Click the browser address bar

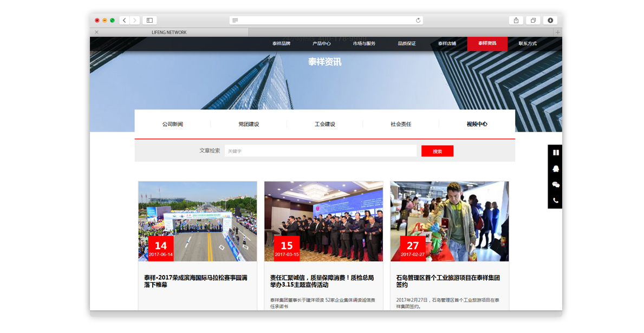pyautogui.click(x=326, y=20)
